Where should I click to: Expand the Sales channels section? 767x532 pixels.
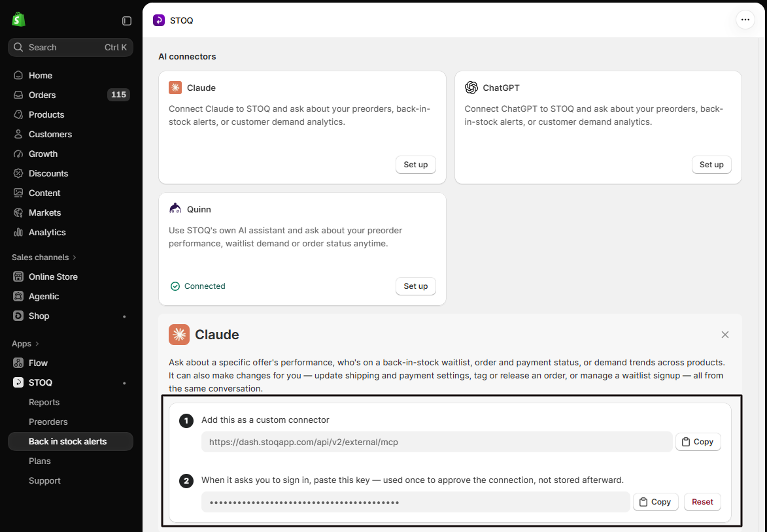tap(44, 258)
